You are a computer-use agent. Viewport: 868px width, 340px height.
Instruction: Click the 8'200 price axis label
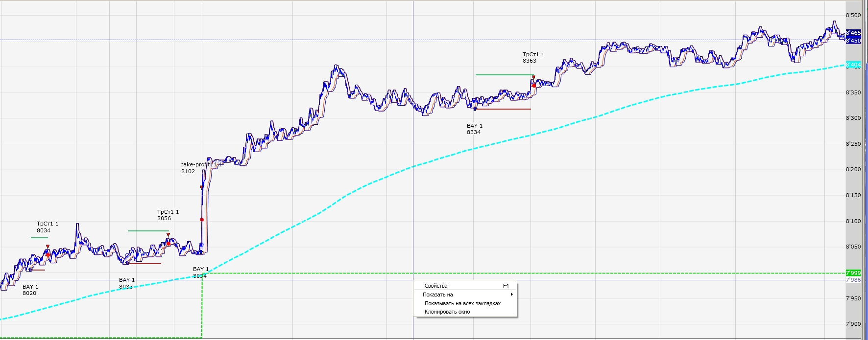(853, 169)
